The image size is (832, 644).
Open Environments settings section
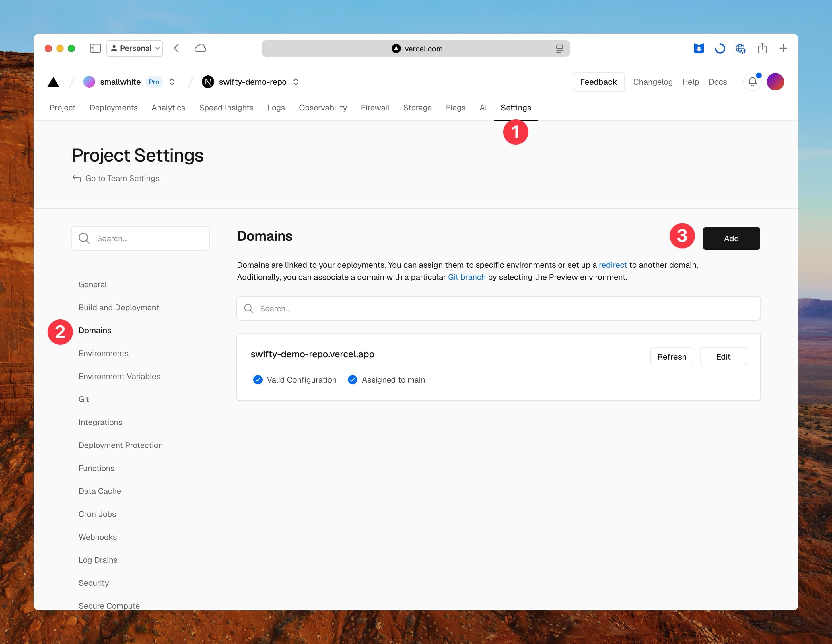(104, 353)
